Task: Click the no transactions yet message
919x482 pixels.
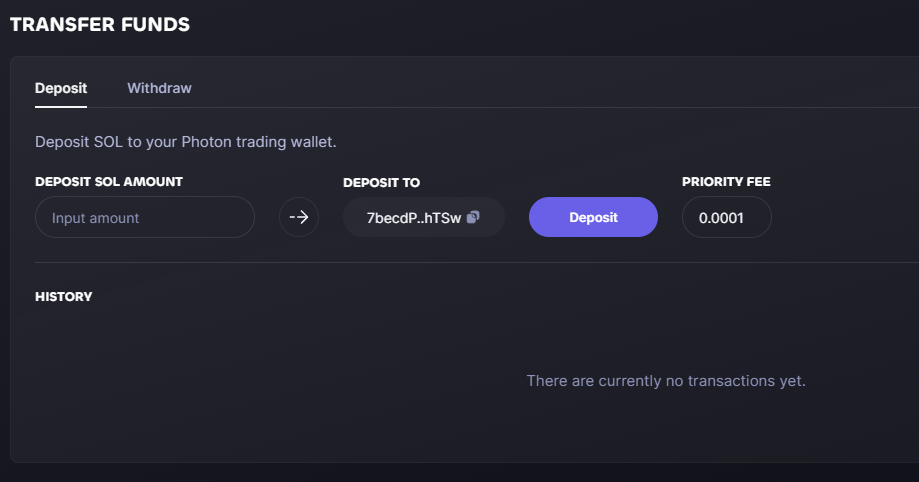Action: 666,381
